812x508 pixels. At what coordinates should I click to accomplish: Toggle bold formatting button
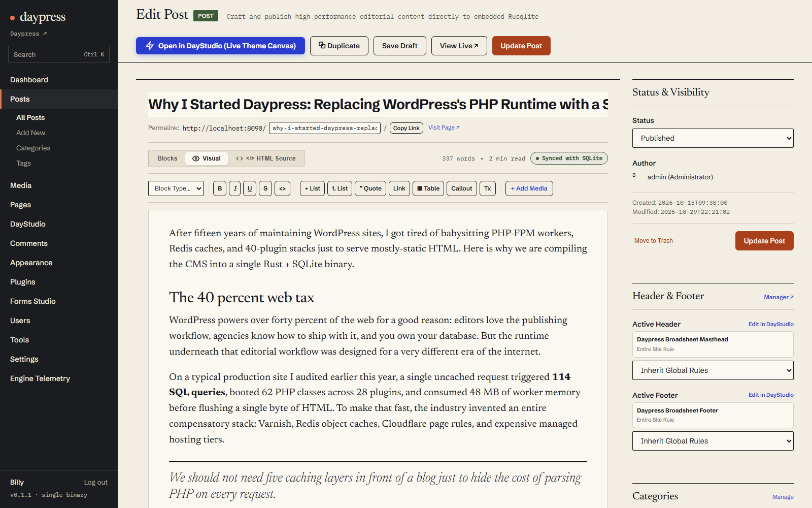pyautogui.click(x=220, y=188)
